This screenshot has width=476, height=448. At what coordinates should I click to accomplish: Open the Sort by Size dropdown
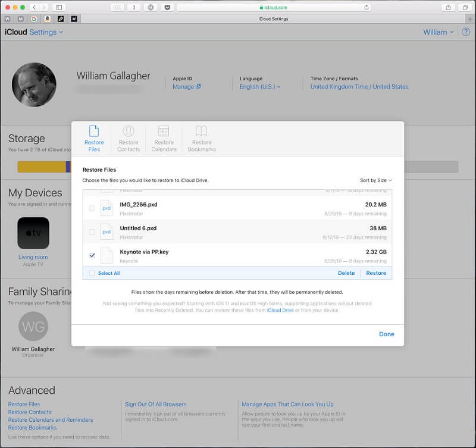coord(376,180)
